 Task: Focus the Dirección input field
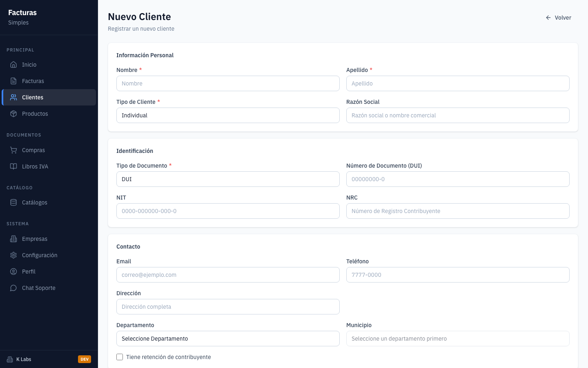tap(228, 307)
